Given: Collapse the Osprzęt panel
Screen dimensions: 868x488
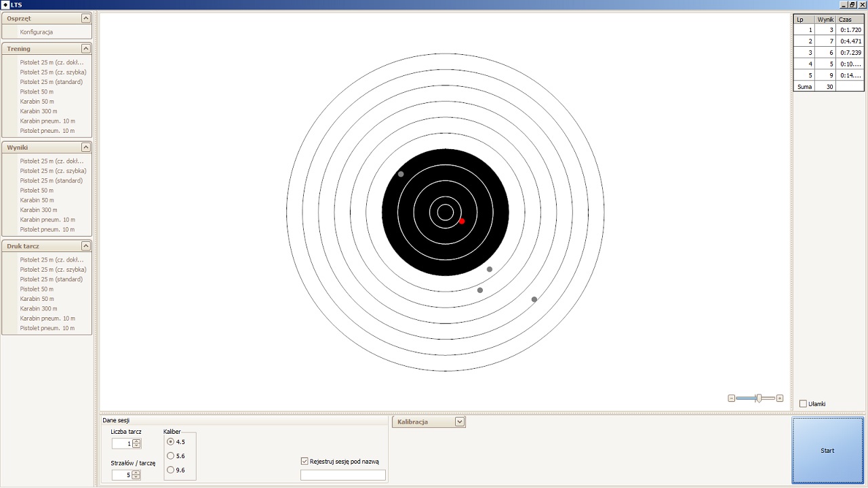Looking at the screenshot, I should (85, 18).
